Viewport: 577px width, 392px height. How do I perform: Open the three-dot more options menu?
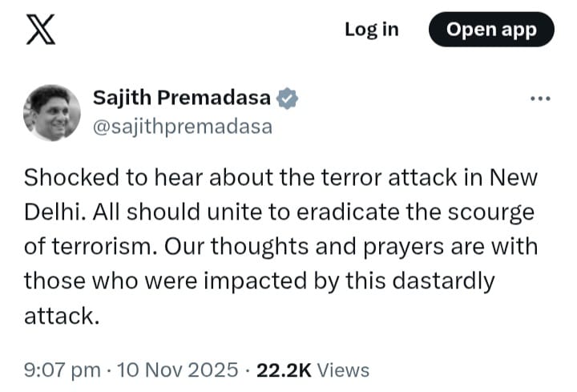(542, 99)
